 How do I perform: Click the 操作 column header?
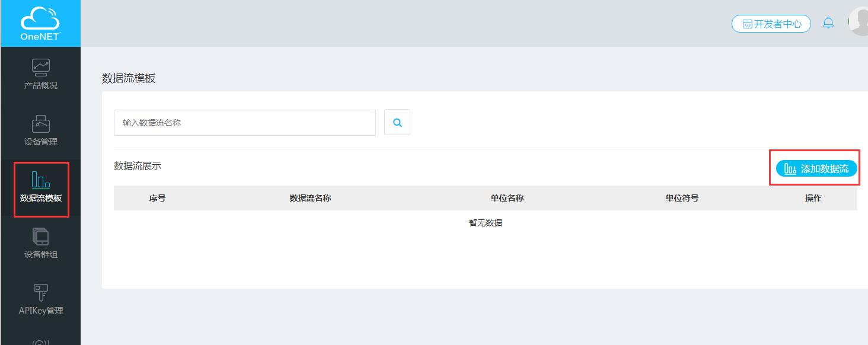pos(813,198)
